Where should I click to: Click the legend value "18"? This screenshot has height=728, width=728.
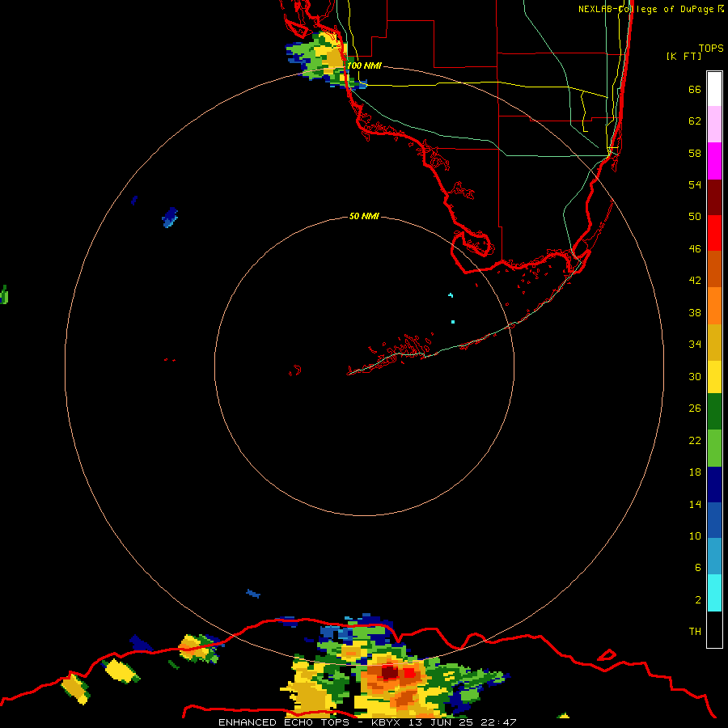click(695, 472)
